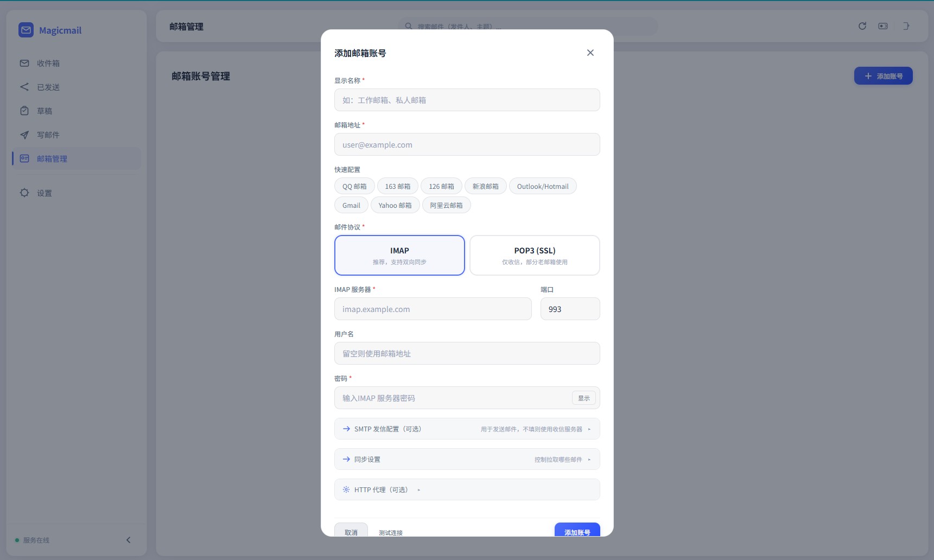This screenshot has height=560, width=934.
Task: Focus the 邮箱地址 input field
Action: click(467, 144)
